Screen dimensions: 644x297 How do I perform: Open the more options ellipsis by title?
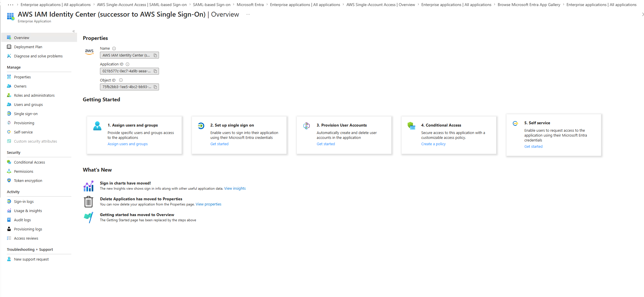248,14
